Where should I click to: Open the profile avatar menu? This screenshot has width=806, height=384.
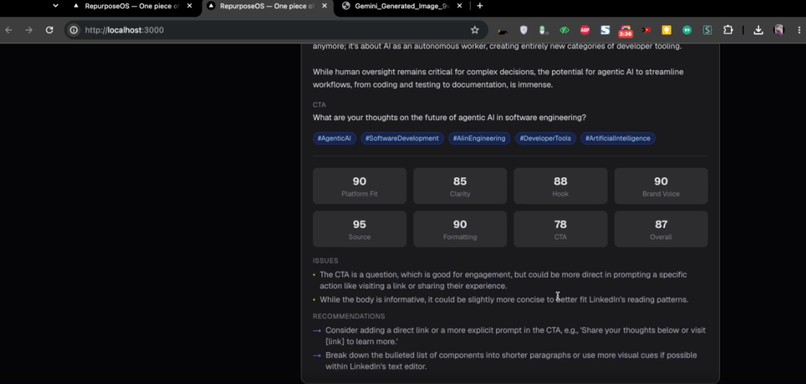pos(779,30)
